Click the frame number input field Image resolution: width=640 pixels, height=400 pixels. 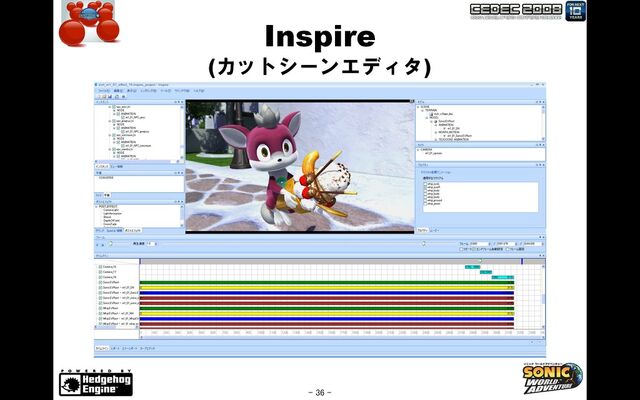pos(478,244)
